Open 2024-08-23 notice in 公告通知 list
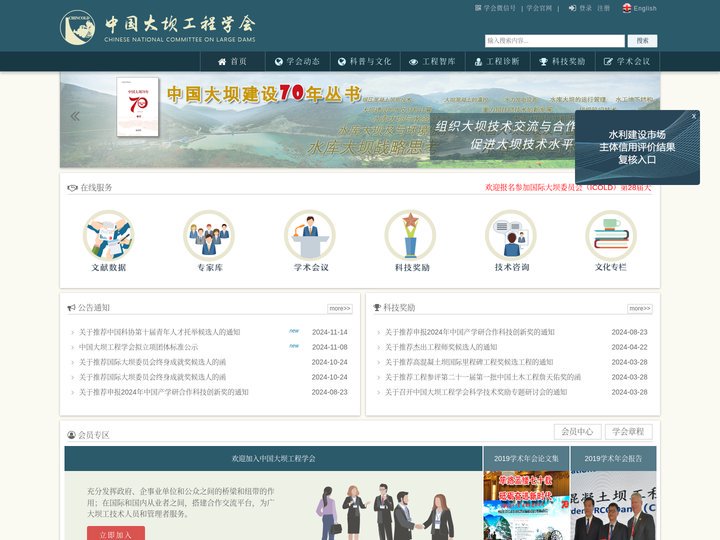This screenshot has width=720, height=540. [163, 392]
